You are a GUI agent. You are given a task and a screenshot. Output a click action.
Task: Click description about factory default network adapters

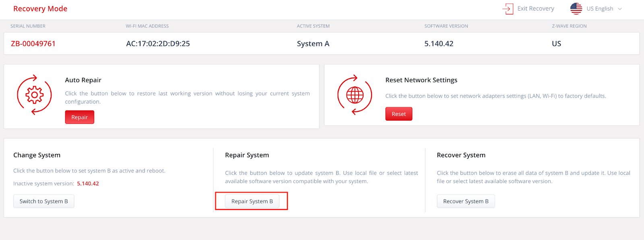tap(495, 96)
